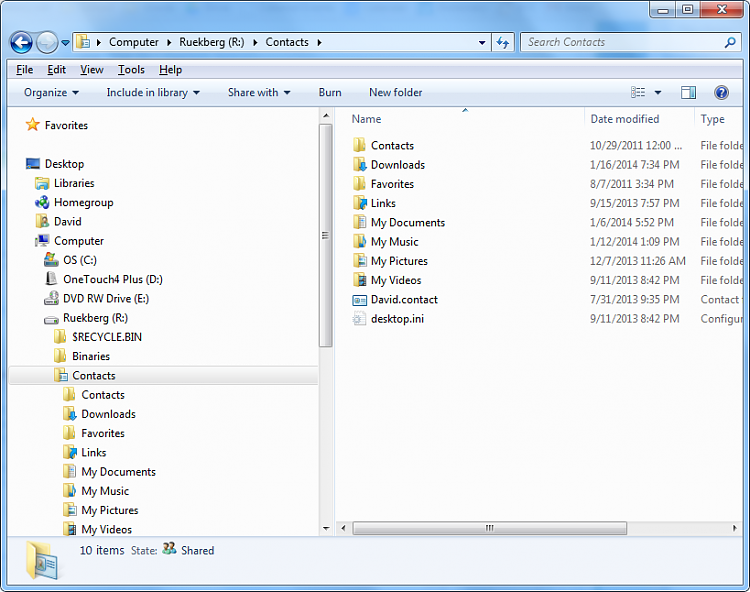The image size is (750, 592).
Task: Select David user folder in tree
Action: pyautogui.click(x=58, y=221)
